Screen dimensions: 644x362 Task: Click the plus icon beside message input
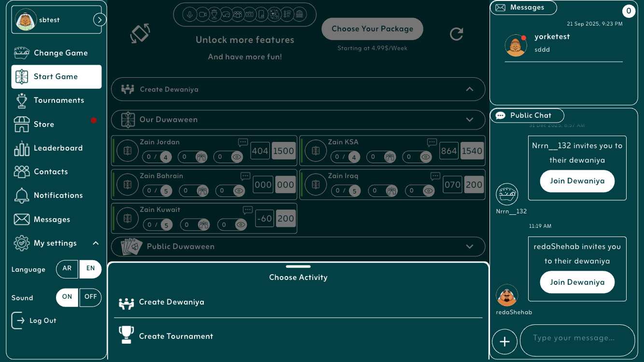(504, 342)
